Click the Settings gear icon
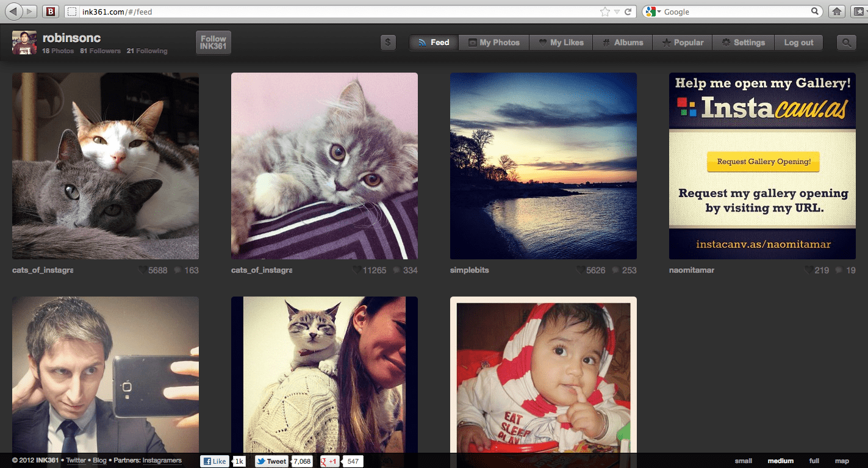 [725, 42]
